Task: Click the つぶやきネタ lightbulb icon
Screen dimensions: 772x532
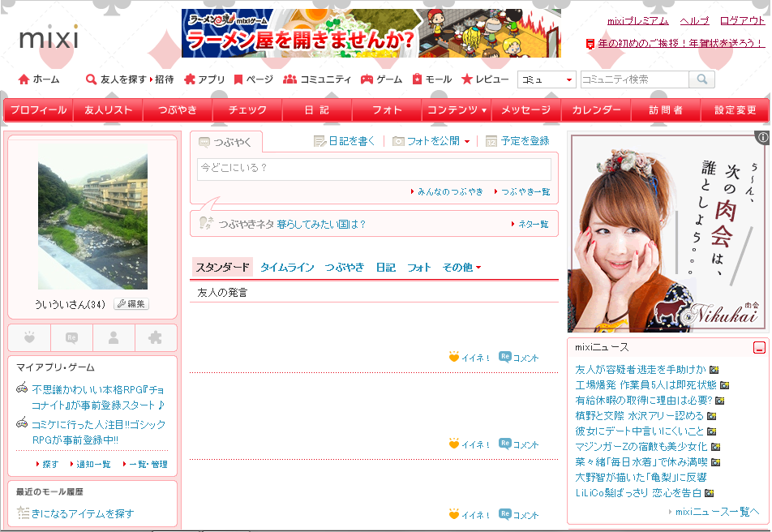Action: coord(206,223)
